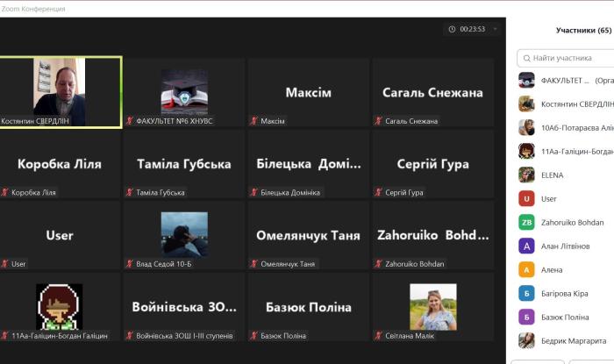Click muted mic icon on Сагаль Снежана tile
The image size is (614, 364).
pos(379,121)
